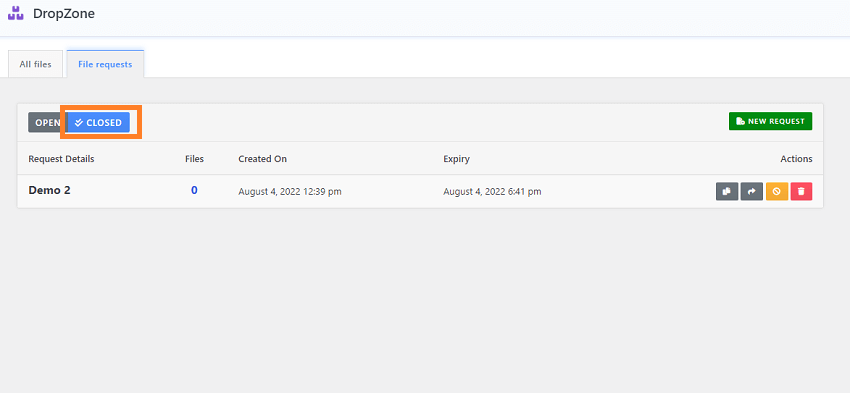Share the Demo 2 request
This screenshot has width=850, height=393.
(x=752, y=191)
